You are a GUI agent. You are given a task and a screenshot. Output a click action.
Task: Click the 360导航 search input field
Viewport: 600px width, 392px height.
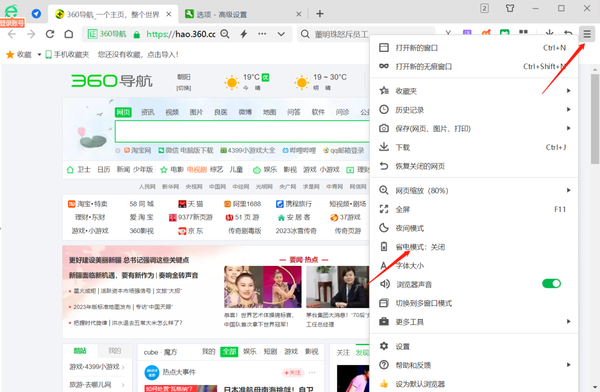(x=242, y=132)
